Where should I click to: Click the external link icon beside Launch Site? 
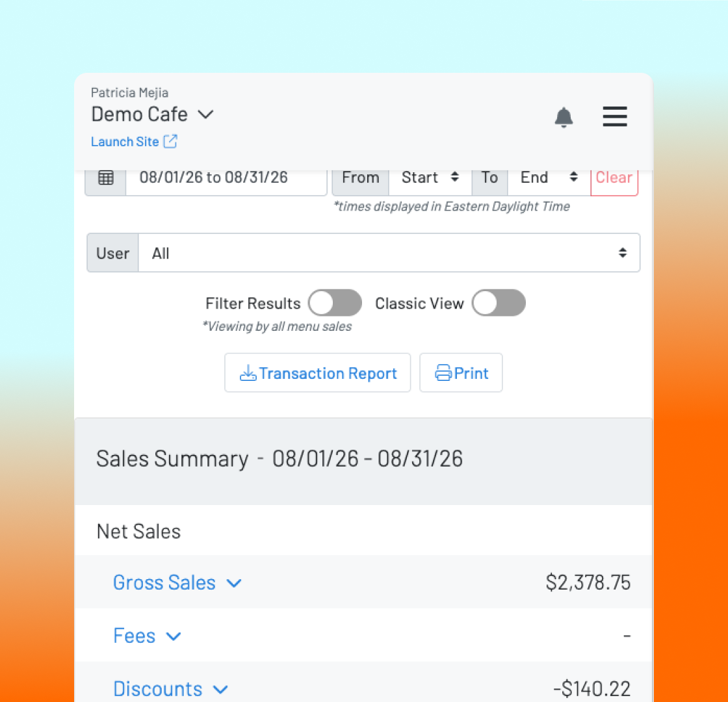point(170,141)
